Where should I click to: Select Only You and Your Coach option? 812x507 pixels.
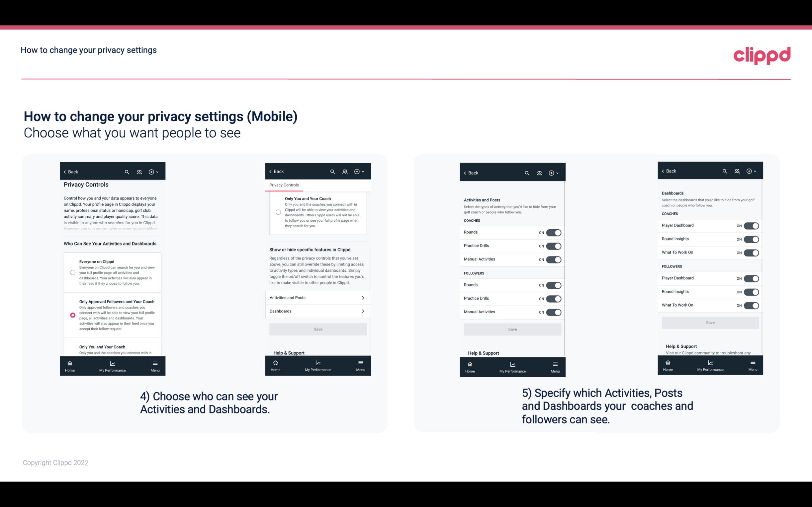coord(72,349)
